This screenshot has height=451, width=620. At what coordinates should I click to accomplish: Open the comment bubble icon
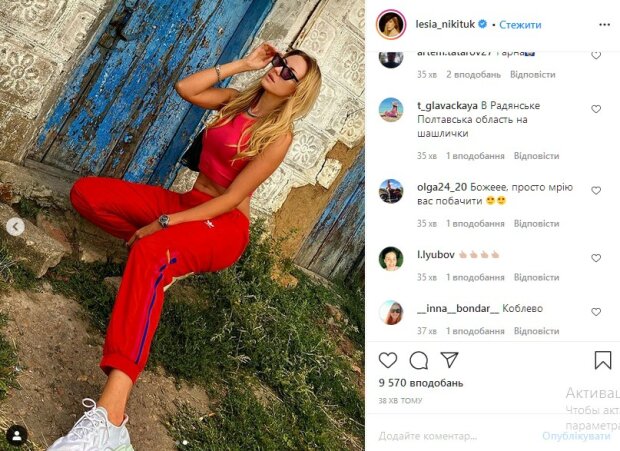[x=418, y=360]
